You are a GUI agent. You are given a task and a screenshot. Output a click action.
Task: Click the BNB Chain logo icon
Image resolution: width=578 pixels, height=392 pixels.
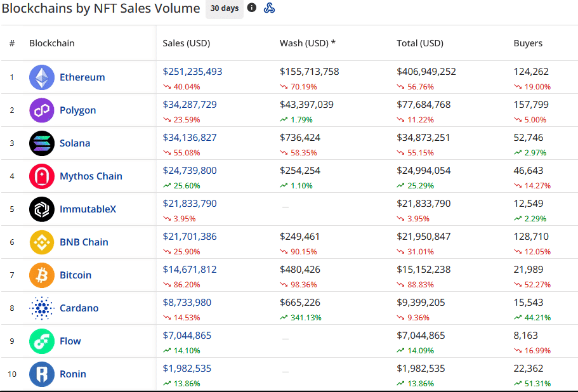[42, 242]
